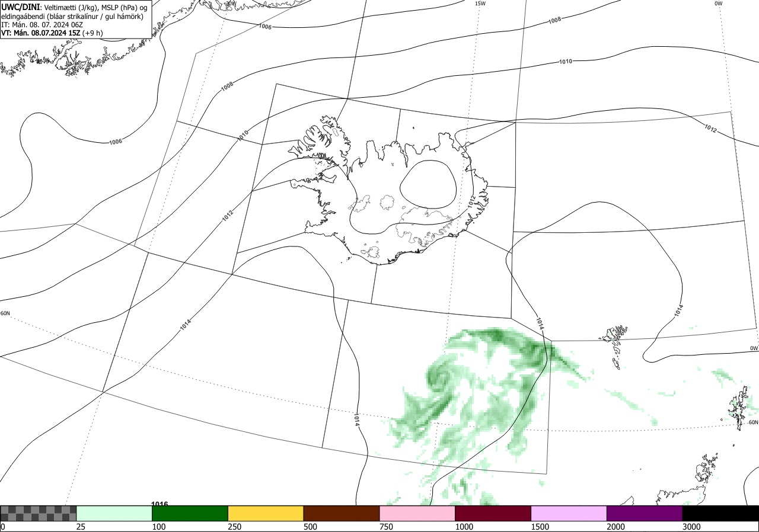
Task: Click the "1012" isobar label over eastern Iceland
Action: click(x=473, y=201)
